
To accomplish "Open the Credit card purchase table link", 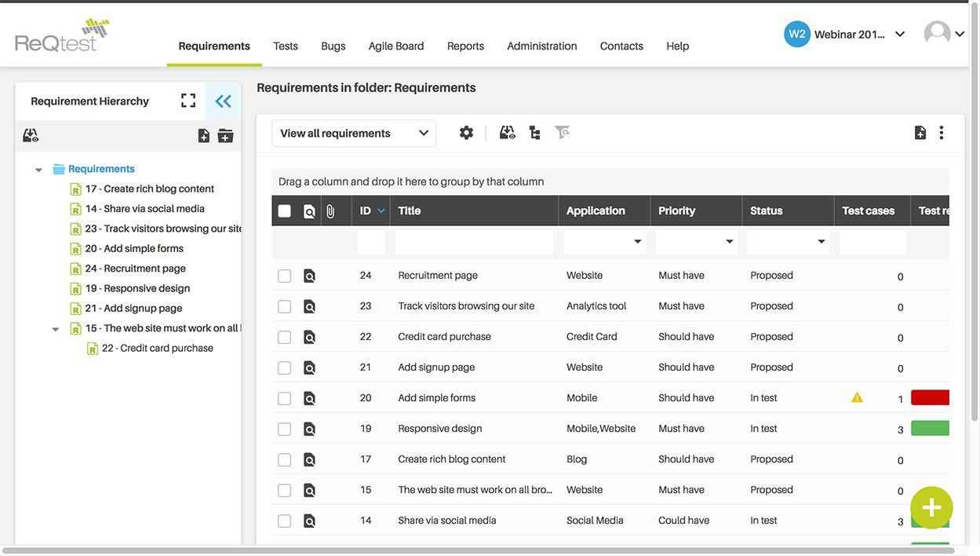I will (x=445, y=337).
